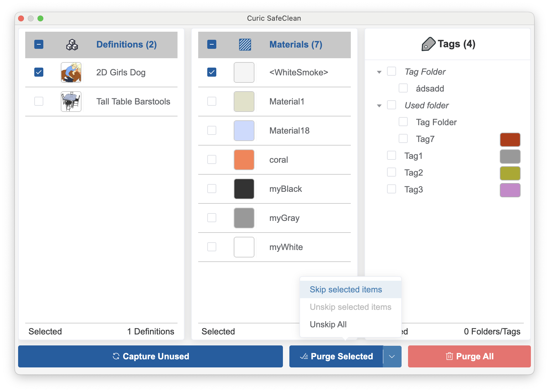
Task: Enable the coral material checkbox
Action: point(212,159)
